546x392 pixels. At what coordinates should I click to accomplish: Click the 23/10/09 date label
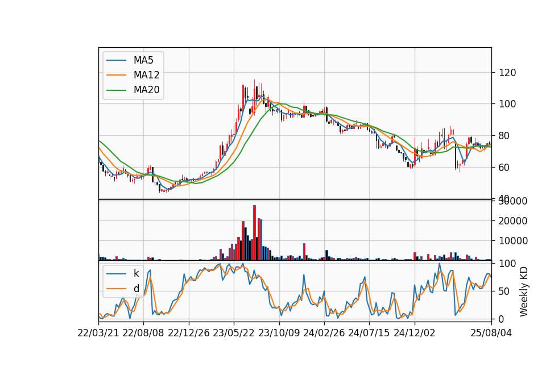click(x=279, y=333)
